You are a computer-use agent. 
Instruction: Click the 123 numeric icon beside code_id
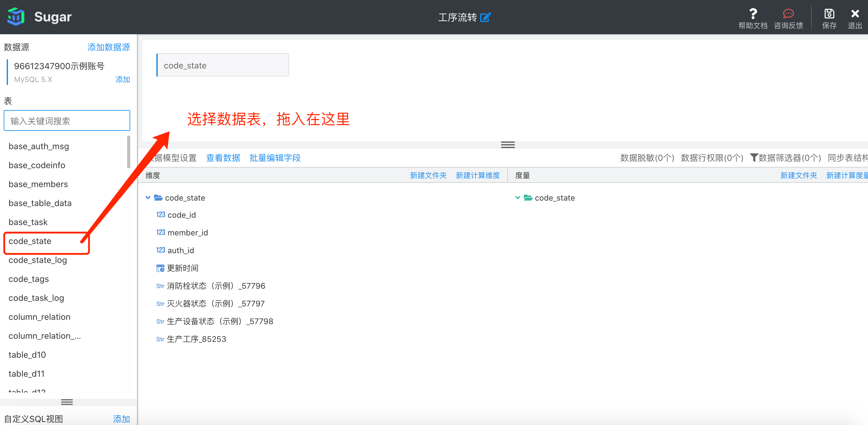pos(161,215)
